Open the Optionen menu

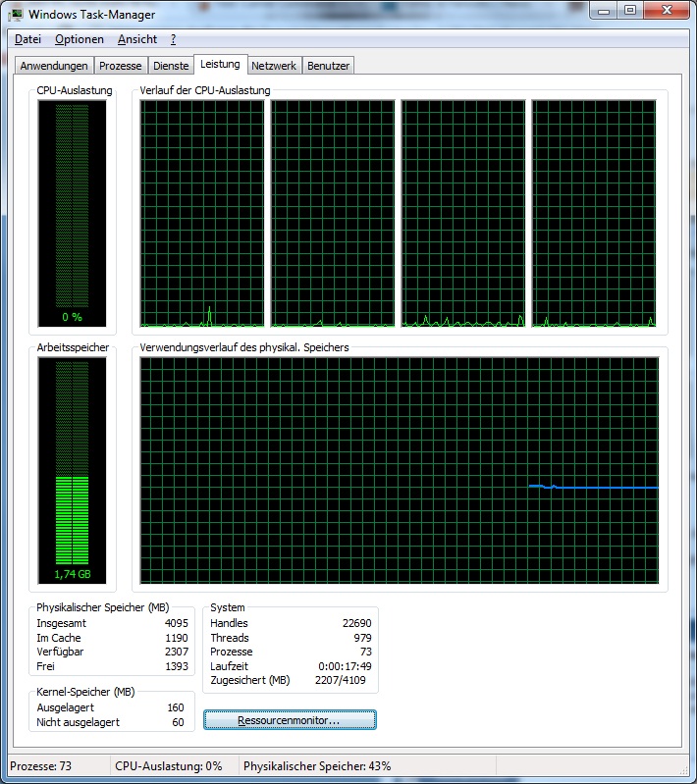tap(80, 39)
